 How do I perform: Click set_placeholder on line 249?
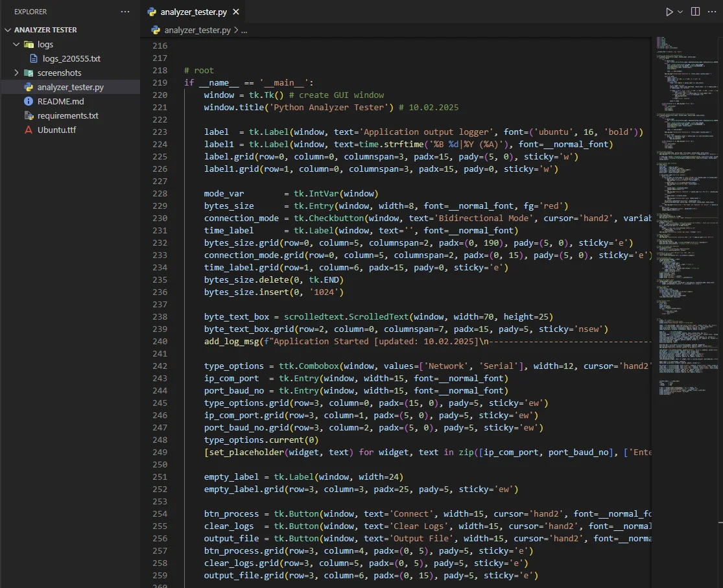[246, 453]
